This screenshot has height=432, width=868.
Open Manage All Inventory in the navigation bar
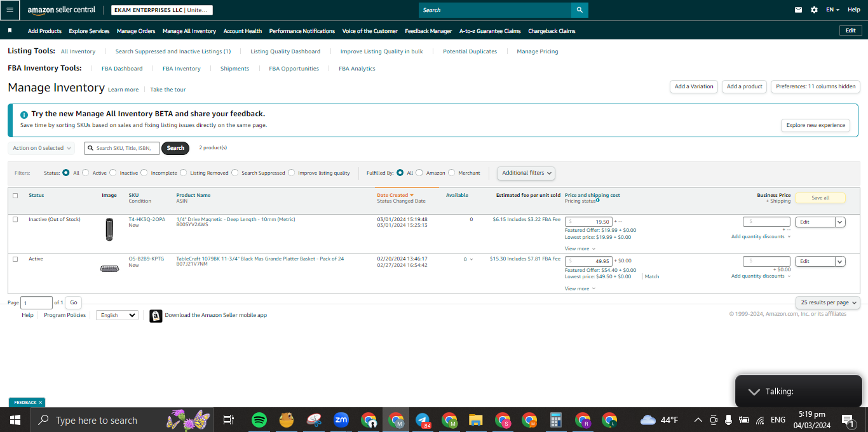click(x=189, y=31)
